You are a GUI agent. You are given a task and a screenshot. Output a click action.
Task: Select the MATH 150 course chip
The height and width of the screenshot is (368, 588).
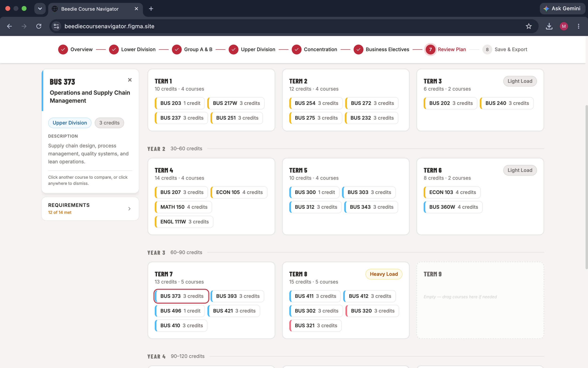pos(183,207)
